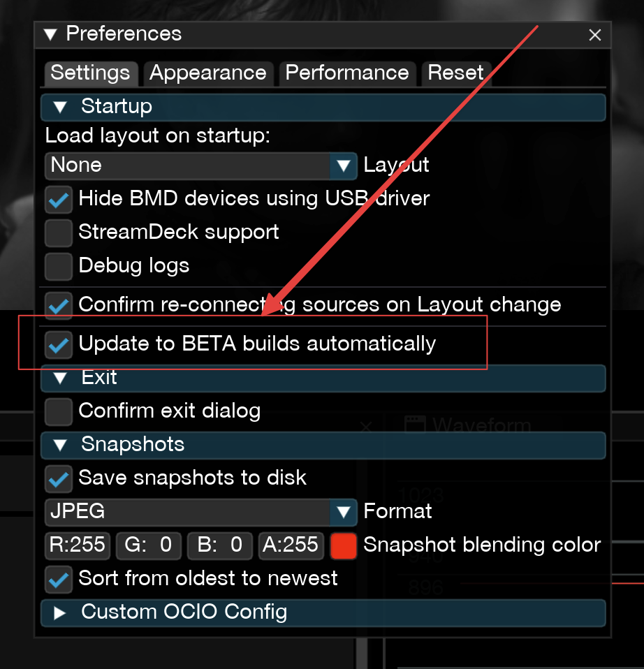
Task: Enable StreamDeck support
Action: (59, 233)
